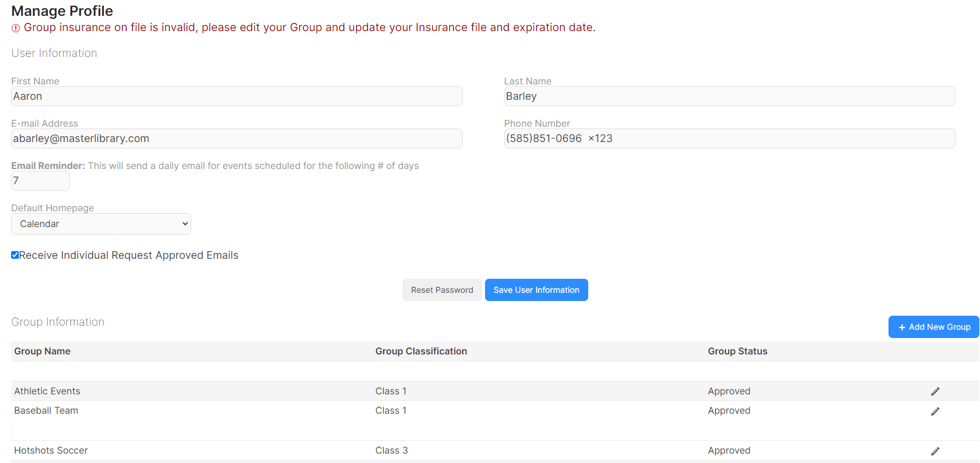Click the Group Classification column header
Image resolution: width=980 pixels, height=463 pixels.
(421, 351)
